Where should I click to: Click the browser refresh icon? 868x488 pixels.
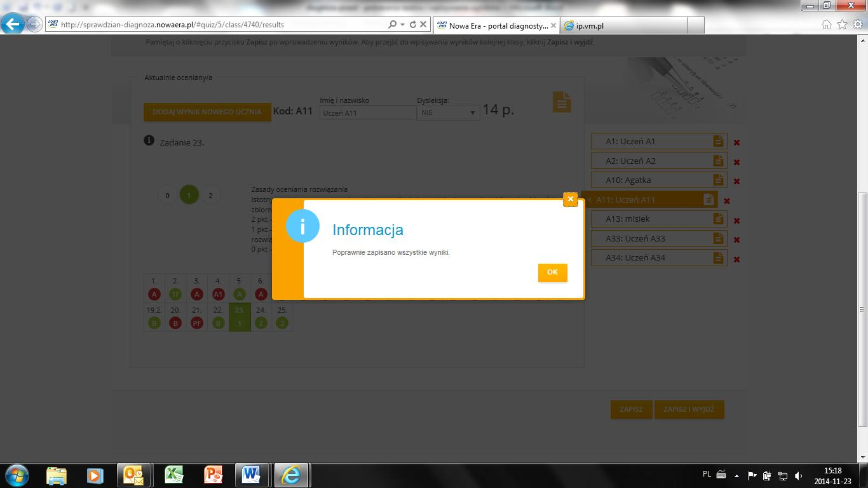point(412,25)
